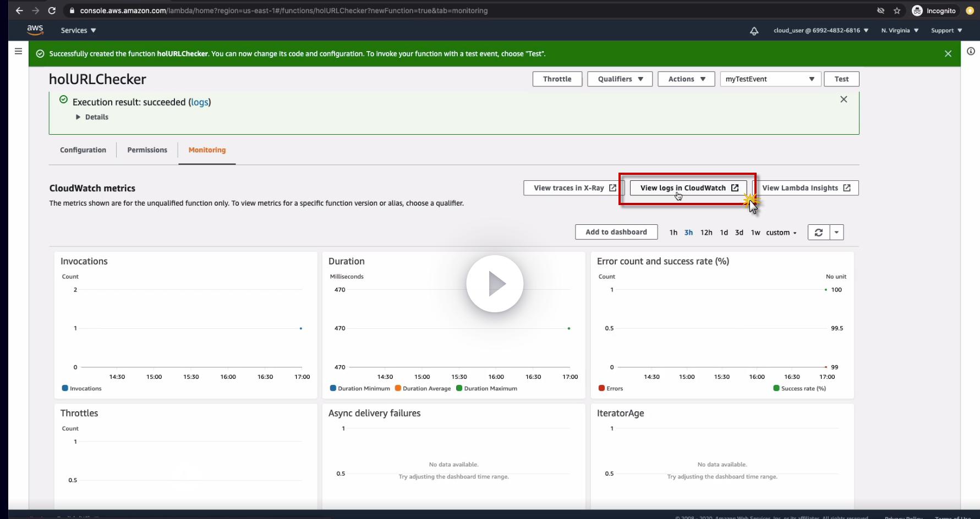
Task: Close the Execution result panel
Action: pos(844,100)
